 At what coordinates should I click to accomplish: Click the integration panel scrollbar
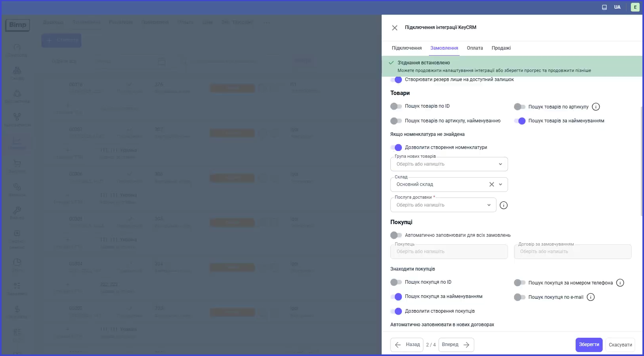point(642,161)
